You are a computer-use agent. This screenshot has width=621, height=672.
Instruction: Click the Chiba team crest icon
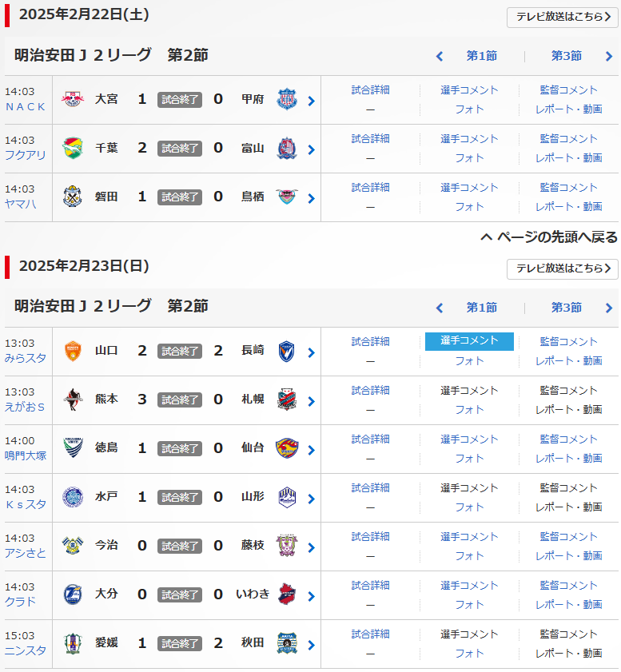coord(73,149)
